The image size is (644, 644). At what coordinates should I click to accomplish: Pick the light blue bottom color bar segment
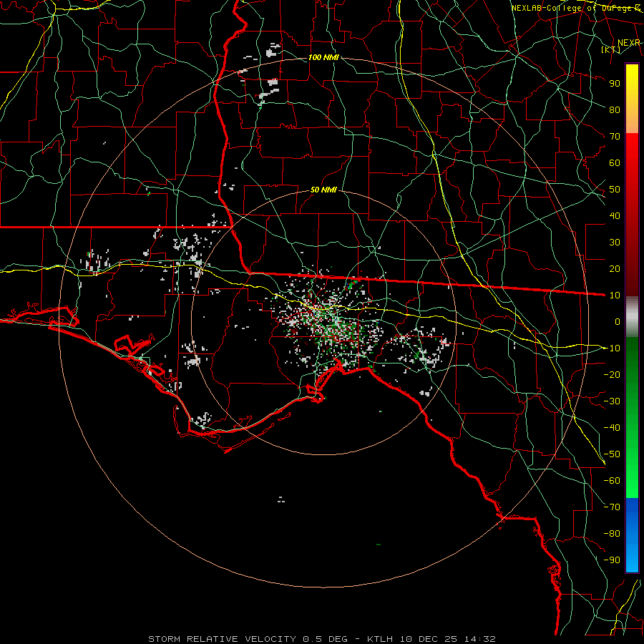632,559
